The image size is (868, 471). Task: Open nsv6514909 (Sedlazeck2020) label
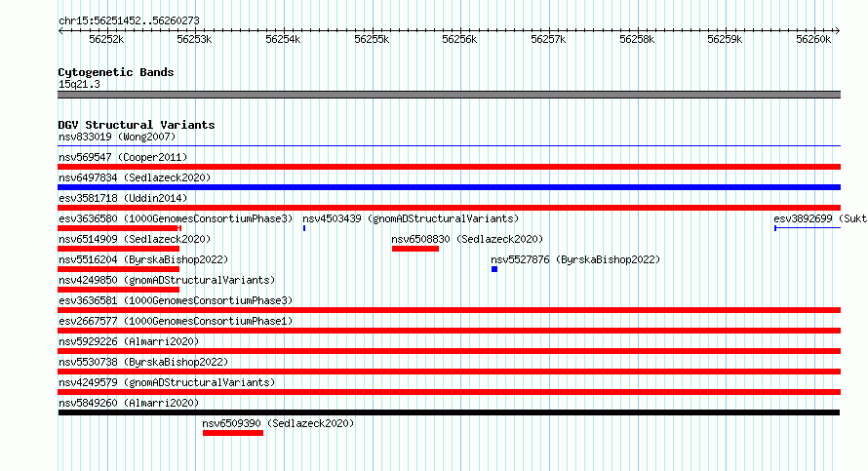pyautogui.click(x=135, y=239)
